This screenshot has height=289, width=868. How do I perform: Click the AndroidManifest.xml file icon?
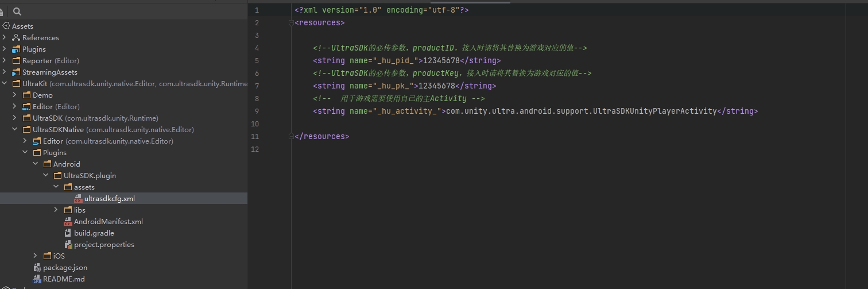click(68, 221)
